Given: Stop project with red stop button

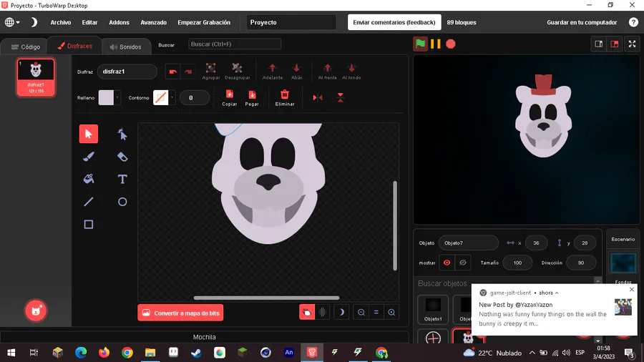Looking at the screenshot, I should coord(451,44).
